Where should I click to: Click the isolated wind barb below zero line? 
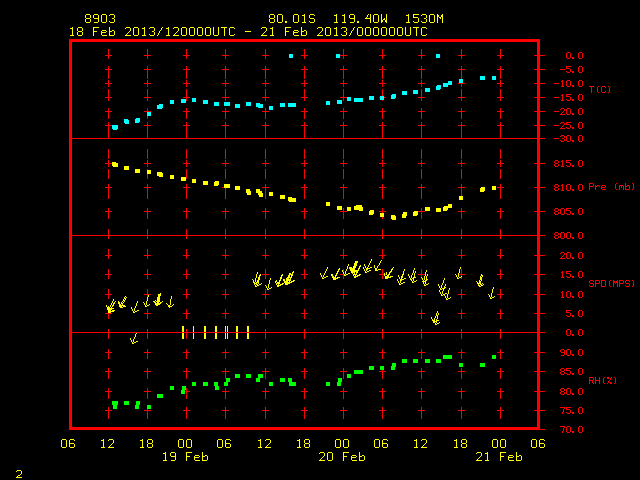[134, 338]
